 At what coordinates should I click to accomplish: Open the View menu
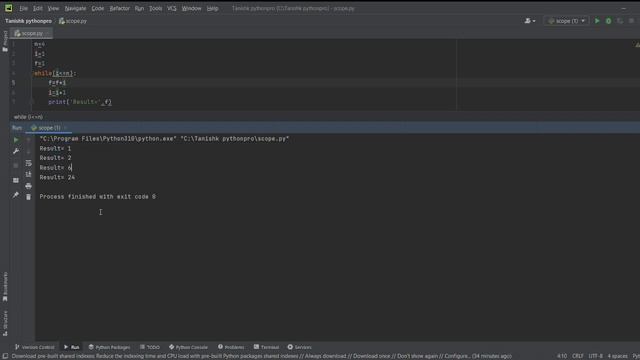click(53, 8)
